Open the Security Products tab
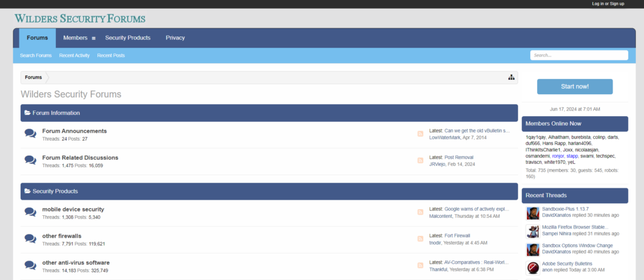The image size is (644, 280). [x=128, y=38]
